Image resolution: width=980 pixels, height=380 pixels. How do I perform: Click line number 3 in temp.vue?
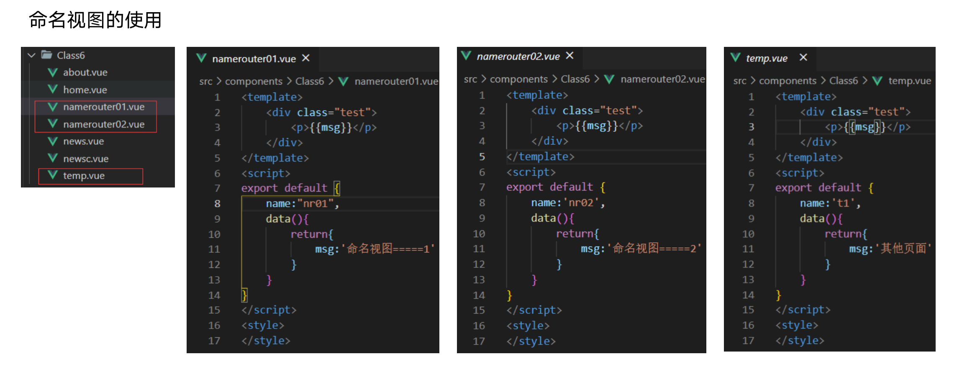(x=752, y=127)
